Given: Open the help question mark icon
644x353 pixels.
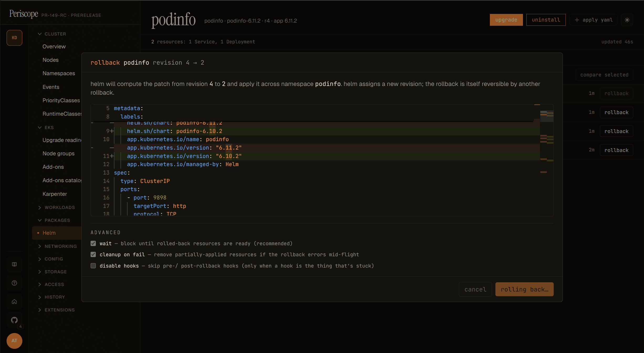Looking at the screenshot, I should click(x=14, y=283).
